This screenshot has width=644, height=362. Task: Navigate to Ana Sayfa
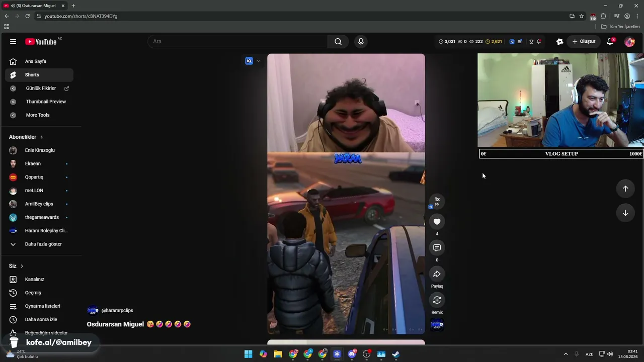[x=39, y=61]
